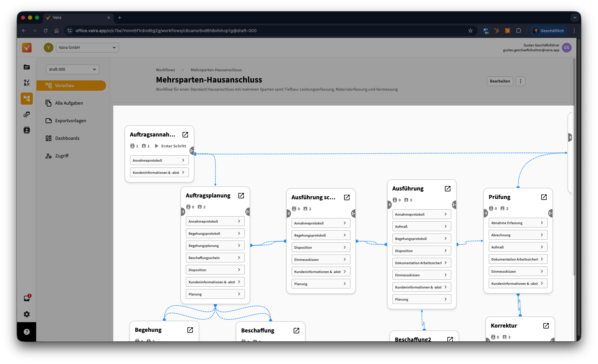Bookmark page with star icon

click(x=470, y=31)
